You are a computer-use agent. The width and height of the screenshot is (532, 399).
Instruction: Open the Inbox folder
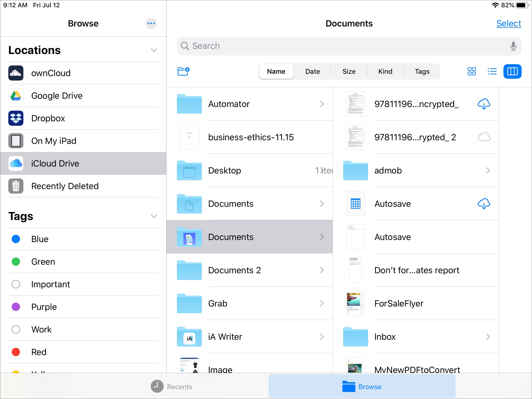click(x=416, y=337)
